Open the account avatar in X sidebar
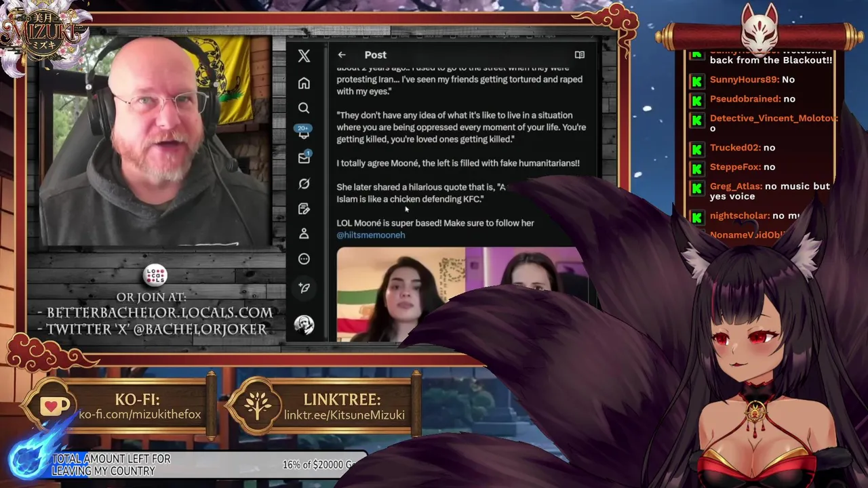 [304, 325]
